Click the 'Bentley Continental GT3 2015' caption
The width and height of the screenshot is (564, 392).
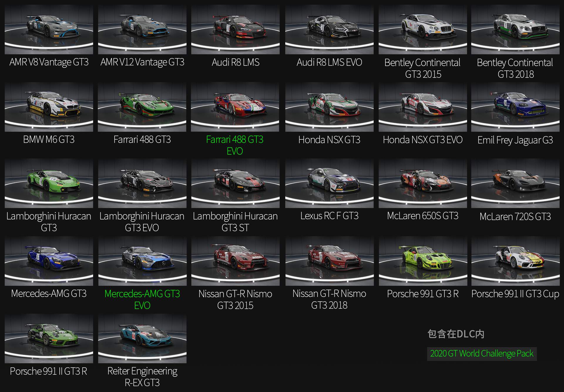423,68
